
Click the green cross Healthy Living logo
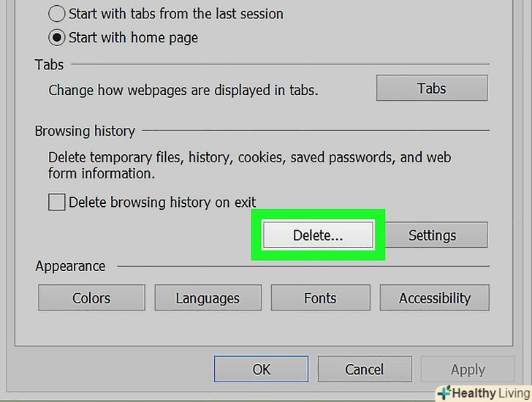pyautogui.click(x=444, y=393)
